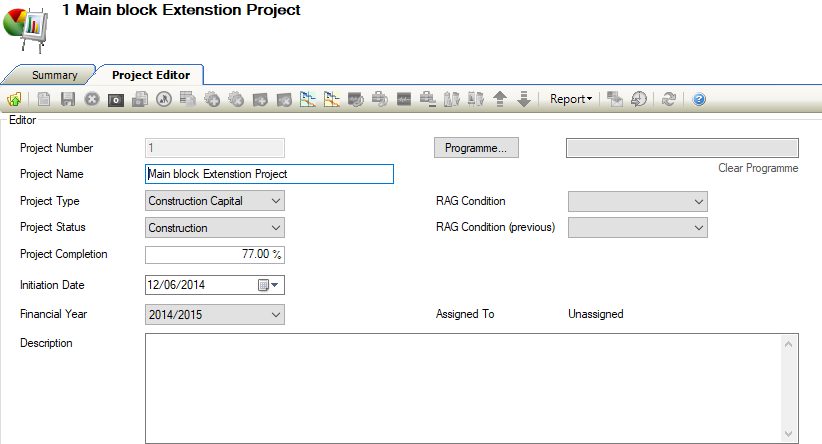
Task: Switch to the Summary tab
Action: pyautogui.click(x=54, y=75)
